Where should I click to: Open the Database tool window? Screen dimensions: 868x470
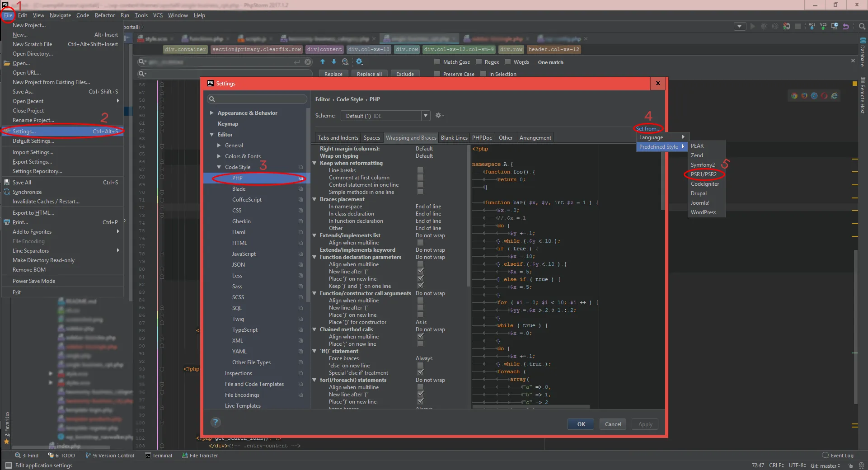pos(863,52)
